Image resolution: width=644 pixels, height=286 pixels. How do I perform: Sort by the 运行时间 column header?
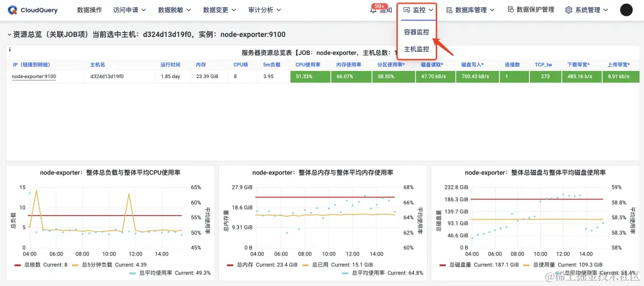pyautogui.click(x=171, y=65)
